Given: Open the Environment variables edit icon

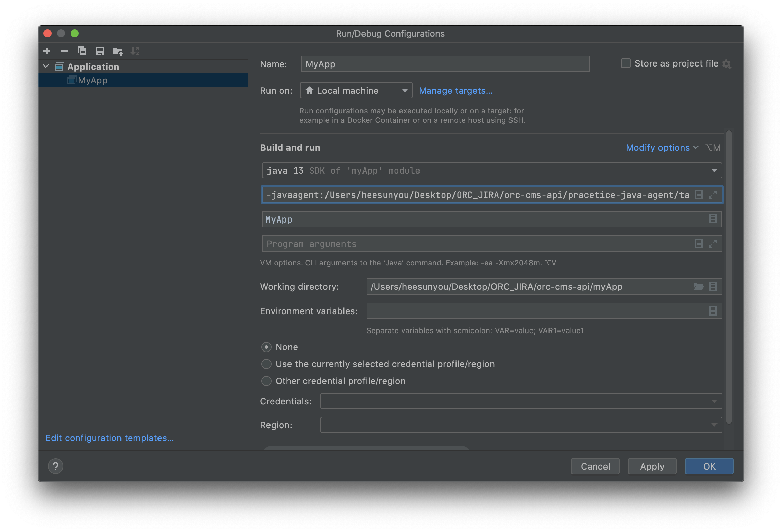Looking at the screenshot, I should click(x=713, y=311).
